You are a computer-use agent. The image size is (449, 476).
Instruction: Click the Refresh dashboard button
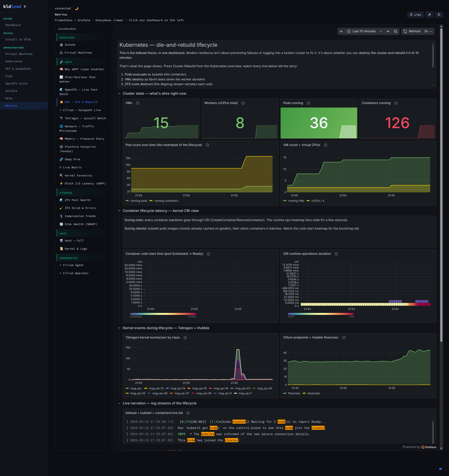(x=412, y=31)
